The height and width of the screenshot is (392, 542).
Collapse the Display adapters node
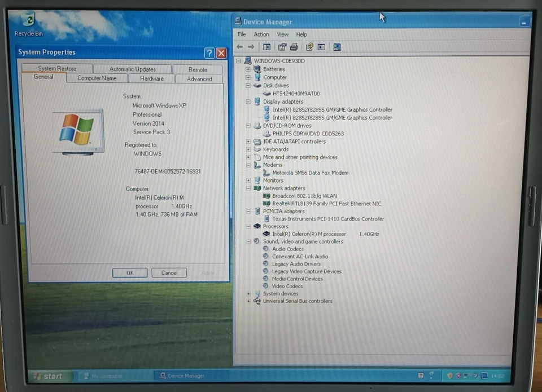[x=248, y=102]
